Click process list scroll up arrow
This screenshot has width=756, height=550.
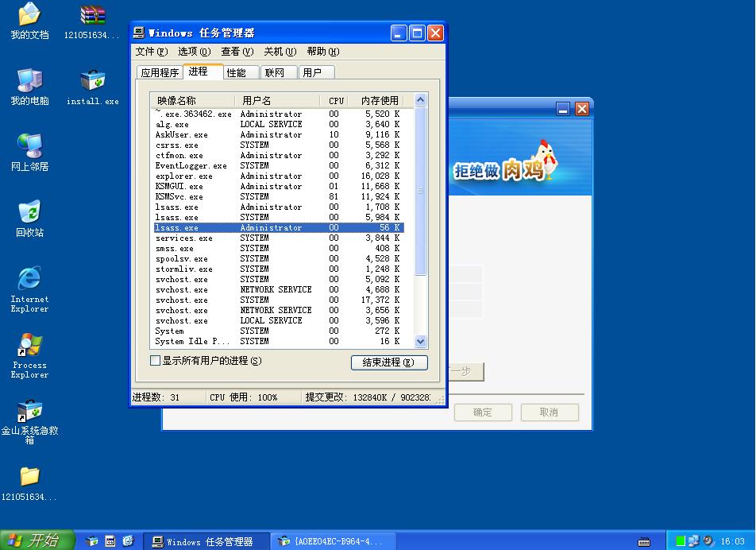420,100
